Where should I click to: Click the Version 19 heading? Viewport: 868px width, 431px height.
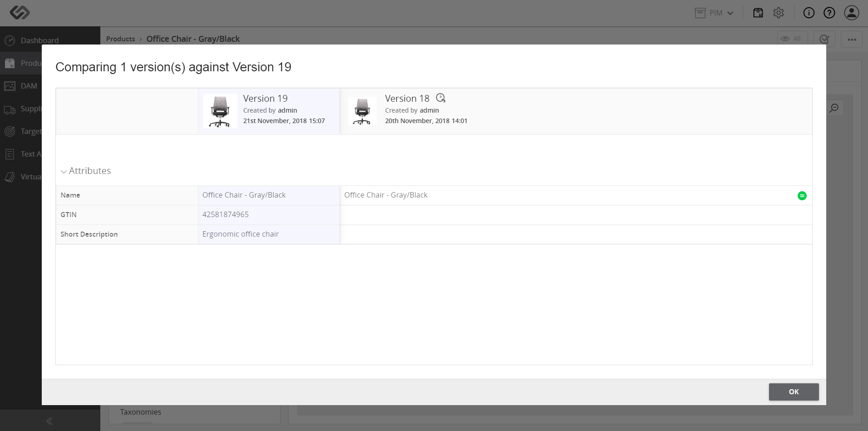coord(266,99)
